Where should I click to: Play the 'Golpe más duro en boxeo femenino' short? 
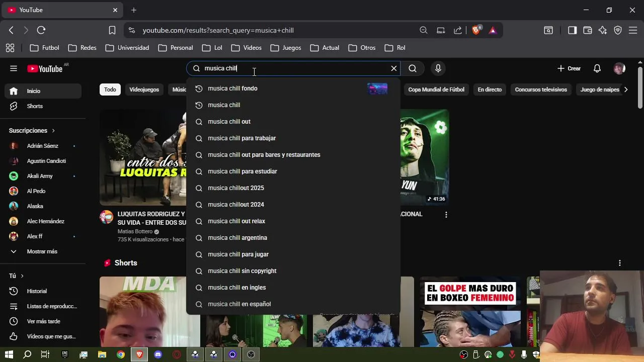[470, 312]
